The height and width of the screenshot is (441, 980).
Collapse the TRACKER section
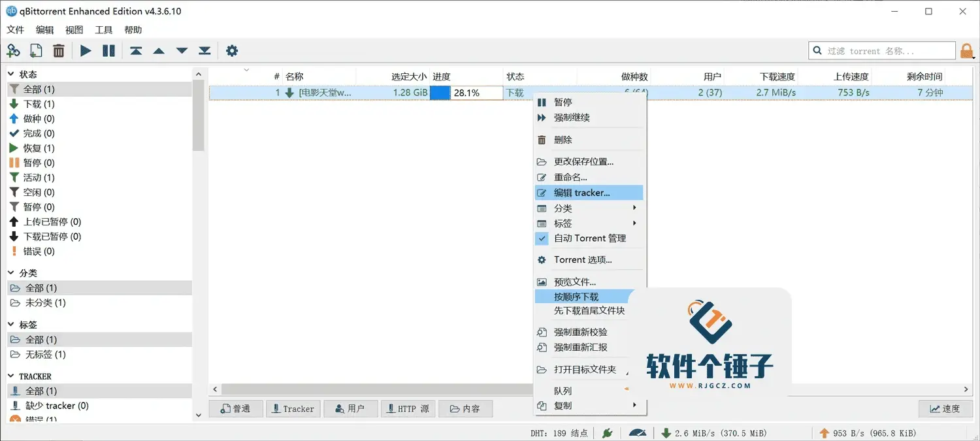11,376
